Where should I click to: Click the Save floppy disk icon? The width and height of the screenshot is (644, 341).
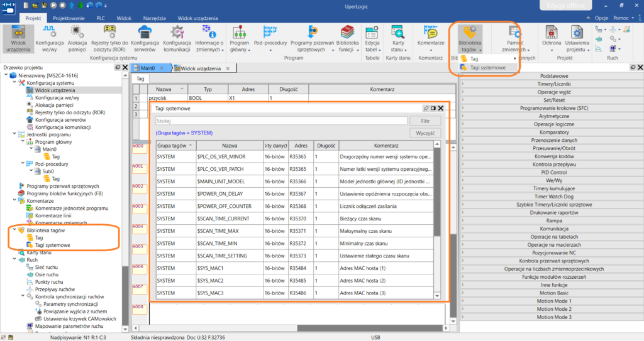pos(45,6)
